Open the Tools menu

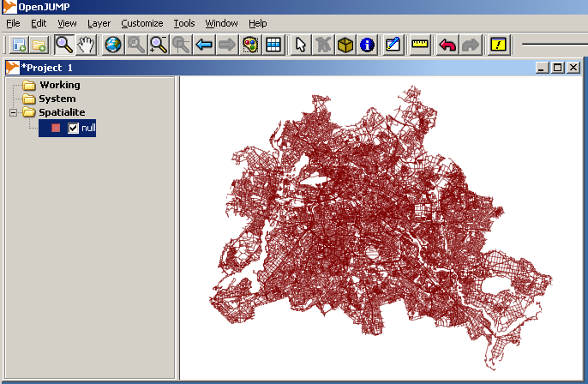[x=183, y=23]
